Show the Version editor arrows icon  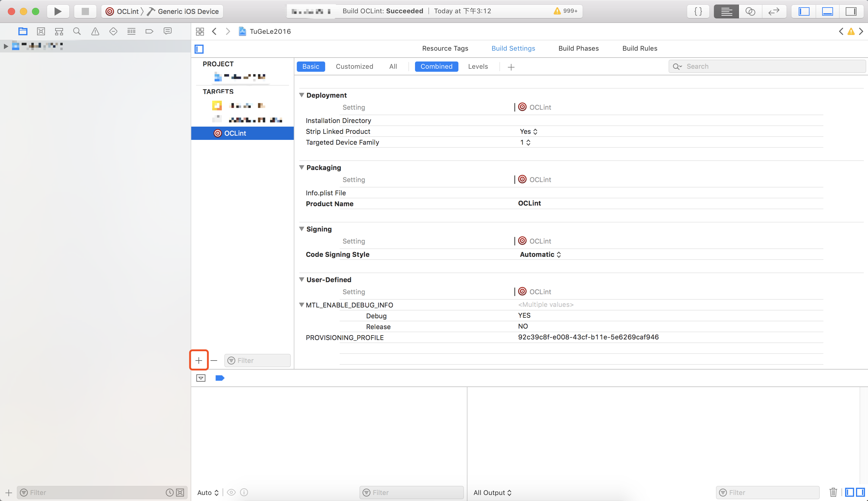pos(773,11)
